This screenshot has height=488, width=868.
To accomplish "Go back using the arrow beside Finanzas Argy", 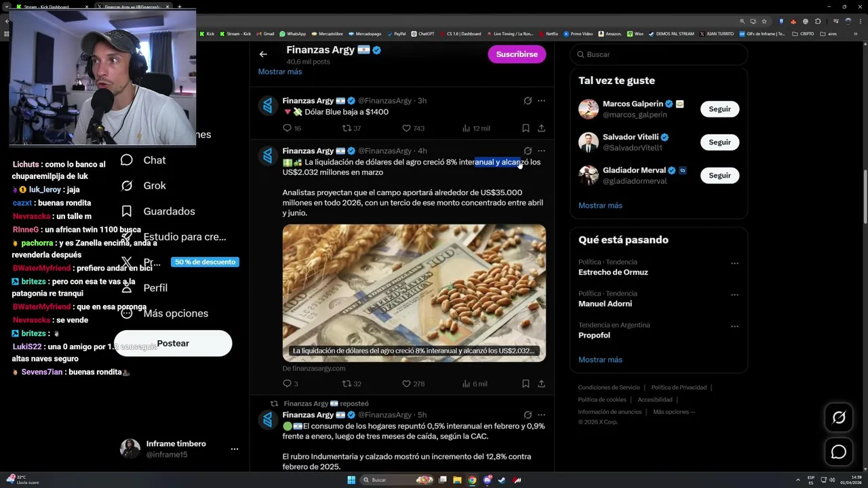I will 263,54.
